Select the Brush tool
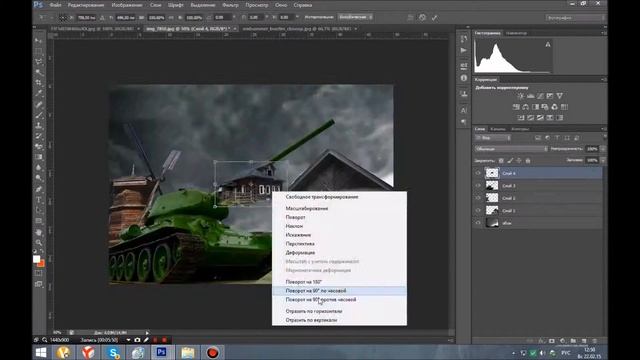 coord(39,115)
